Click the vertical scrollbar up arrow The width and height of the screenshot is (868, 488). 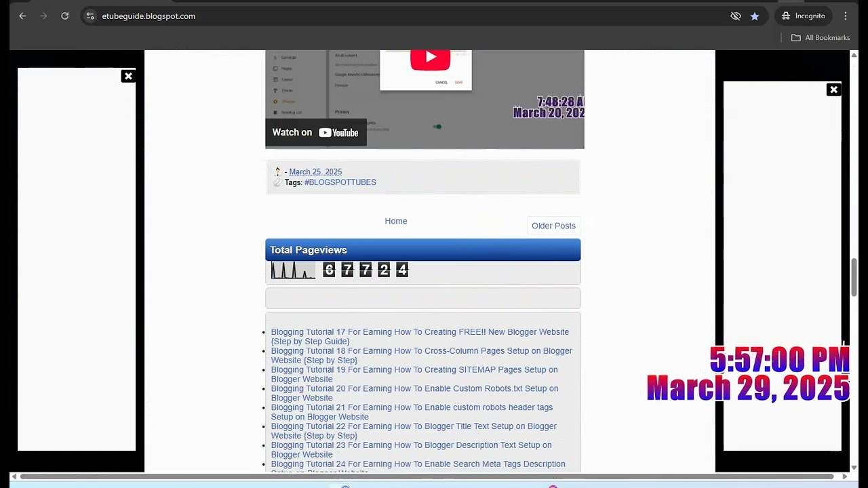tap(854, 55)
